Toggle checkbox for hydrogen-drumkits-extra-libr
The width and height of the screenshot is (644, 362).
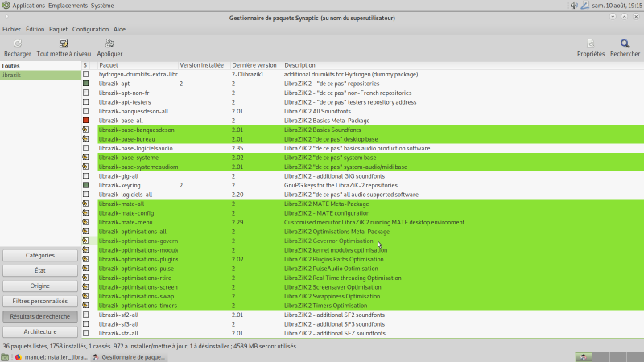click(x=85, y=74)
